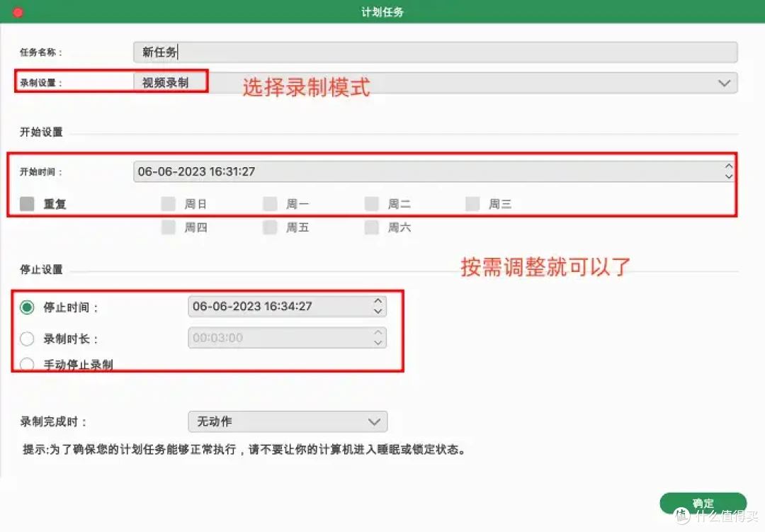The width and height of the screenshot is (765, 532).
Task: Select the 录制时长 recording duration radio button
Action: 27,339
